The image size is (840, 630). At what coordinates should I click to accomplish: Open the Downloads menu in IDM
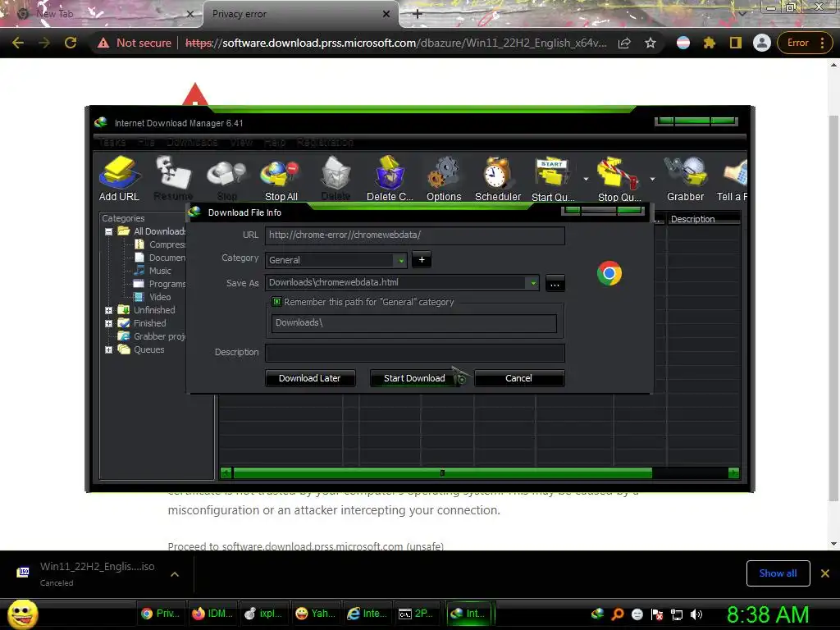(192, 142)
